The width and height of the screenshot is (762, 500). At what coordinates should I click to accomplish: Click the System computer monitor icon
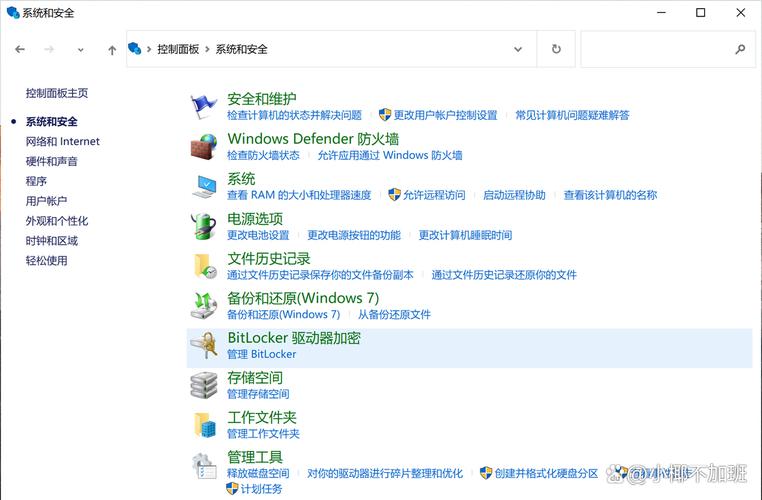click(x=204, y=187)
